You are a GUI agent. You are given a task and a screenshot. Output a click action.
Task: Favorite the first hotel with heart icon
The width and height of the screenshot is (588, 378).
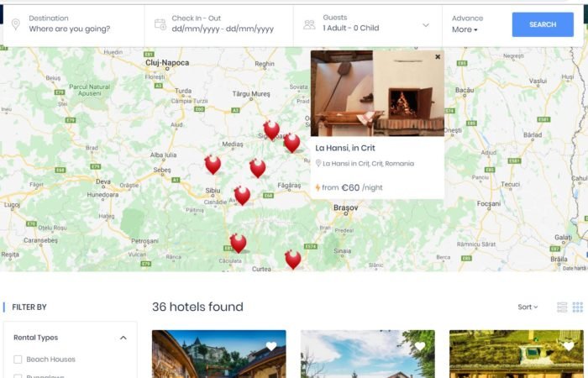coord(271,346)
